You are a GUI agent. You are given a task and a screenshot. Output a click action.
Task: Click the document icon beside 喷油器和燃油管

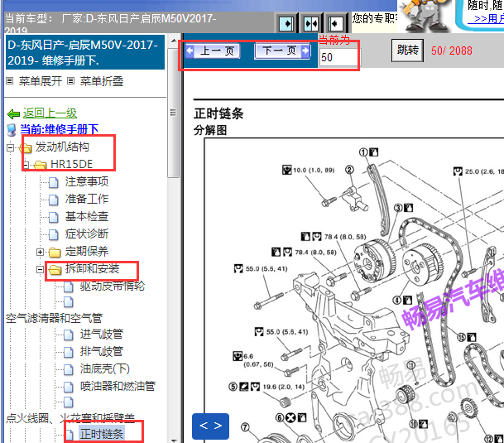coord(69,387)
